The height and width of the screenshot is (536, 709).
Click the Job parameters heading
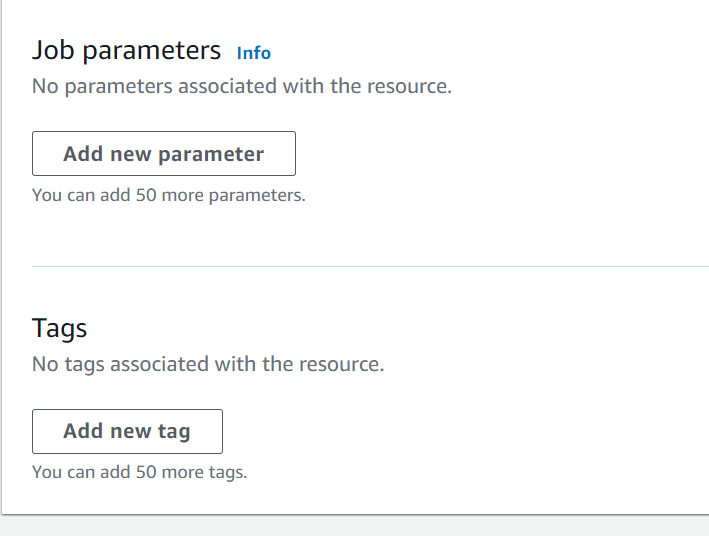126,50
